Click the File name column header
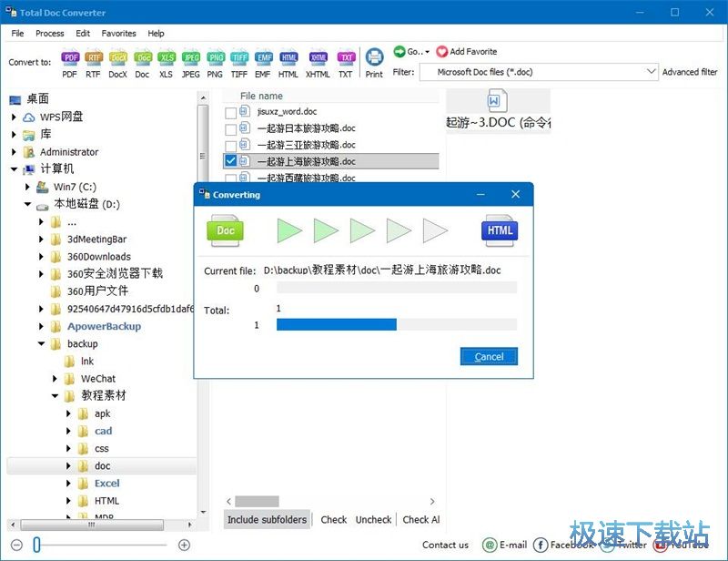This screenshot has width=728, height=561. click(x=261, y=96)
